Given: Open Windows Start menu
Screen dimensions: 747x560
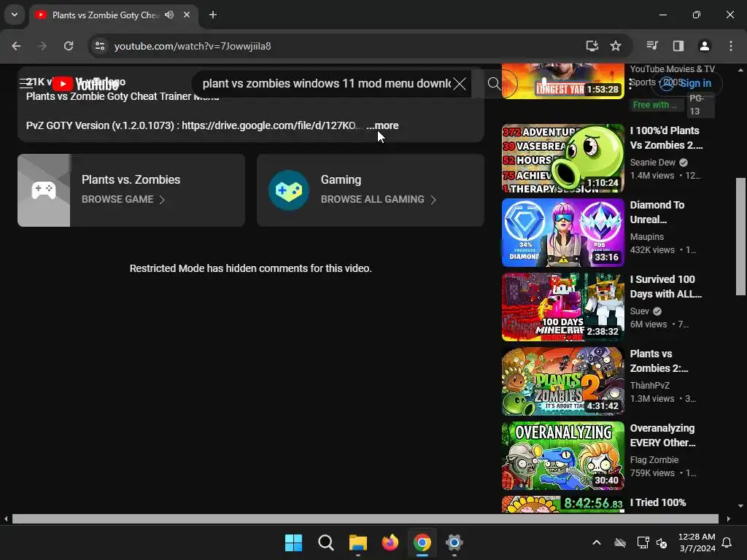Looking at the screenshot, I should tap(293, 542).
